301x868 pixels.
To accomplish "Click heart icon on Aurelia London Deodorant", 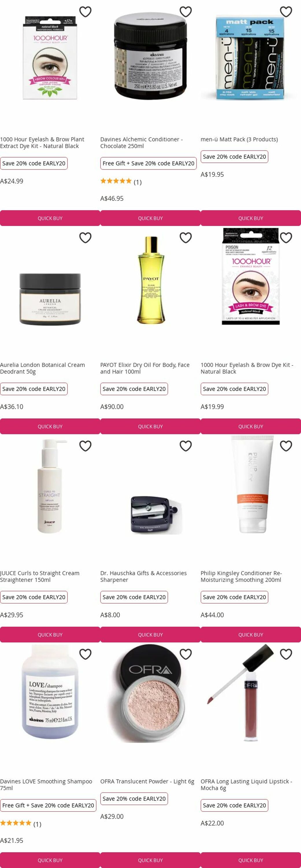I will pyautogui.click(x=85, y=238).
